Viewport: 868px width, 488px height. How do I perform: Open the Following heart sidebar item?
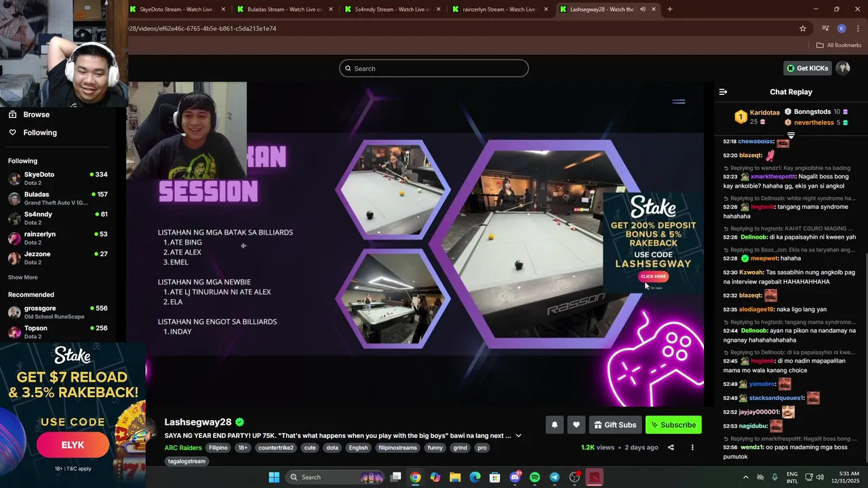tap(33, 133)
